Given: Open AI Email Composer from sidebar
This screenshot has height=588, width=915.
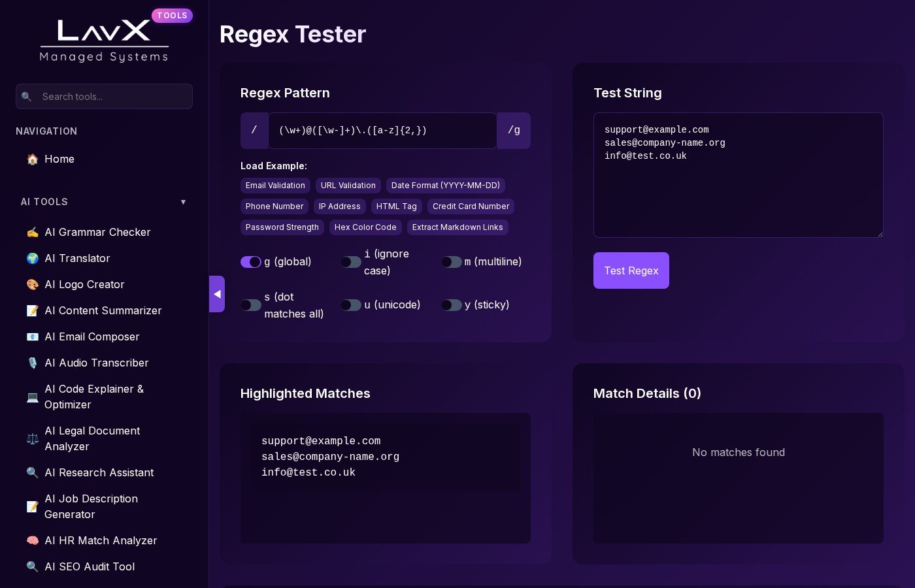Looking at the screenshot, I should coord(91,336).
